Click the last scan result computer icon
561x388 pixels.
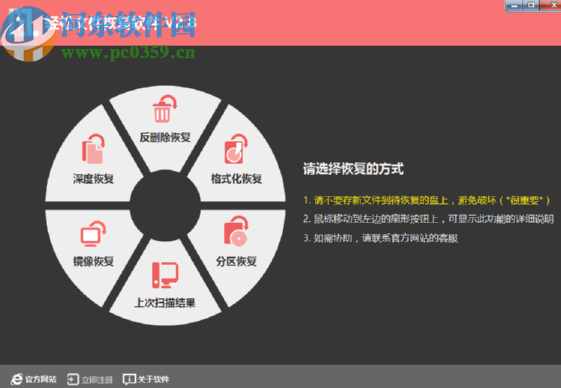165,275
